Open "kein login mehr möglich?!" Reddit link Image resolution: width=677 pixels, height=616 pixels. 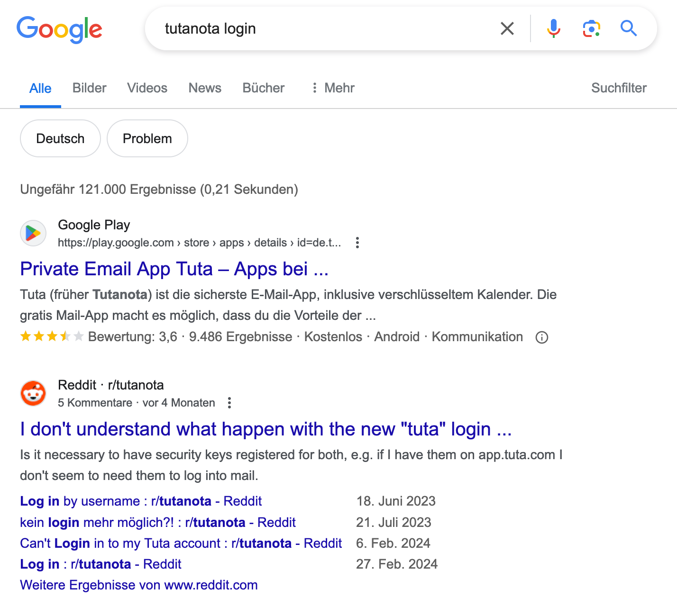pos(158,522)
